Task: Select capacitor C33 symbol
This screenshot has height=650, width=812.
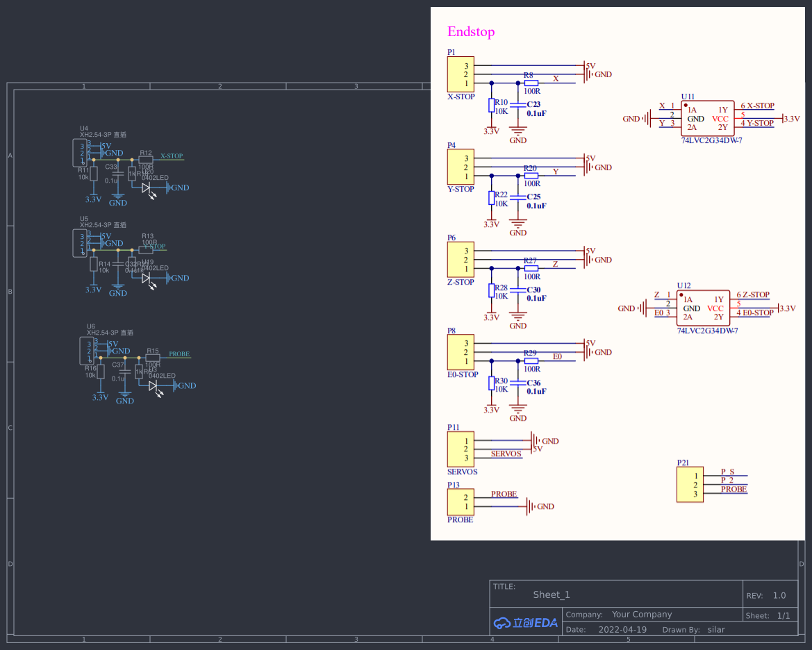Action: tap(118, 174)
